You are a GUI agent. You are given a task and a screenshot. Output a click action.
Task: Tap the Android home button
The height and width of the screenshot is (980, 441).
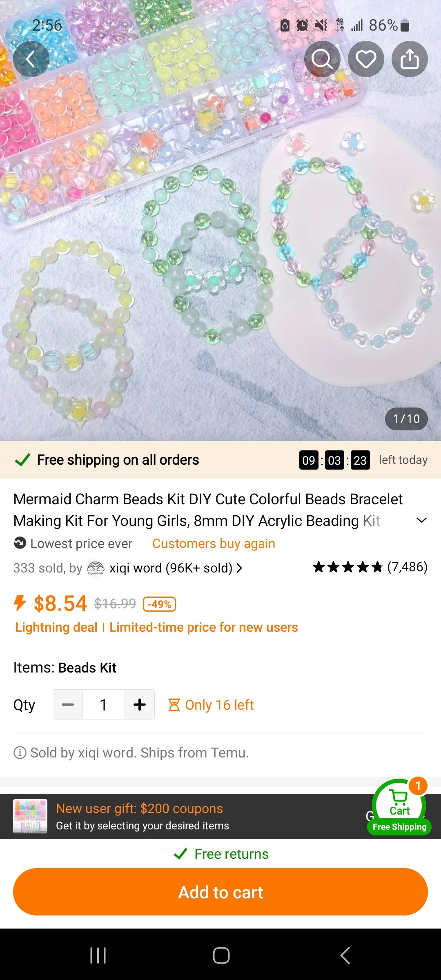point(221,955)
